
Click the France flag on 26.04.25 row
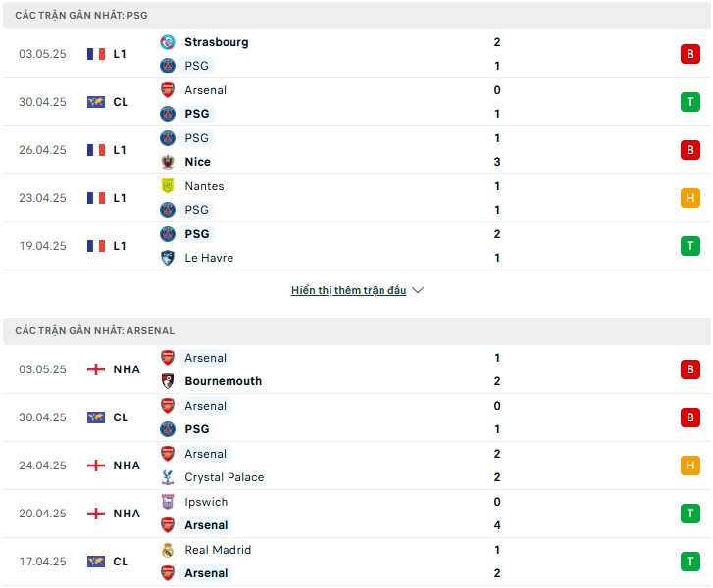click(x=96, y=150)
